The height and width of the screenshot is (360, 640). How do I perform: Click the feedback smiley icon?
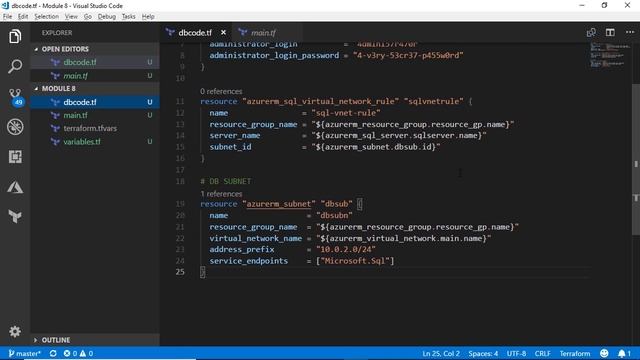(x=604, y=353)
